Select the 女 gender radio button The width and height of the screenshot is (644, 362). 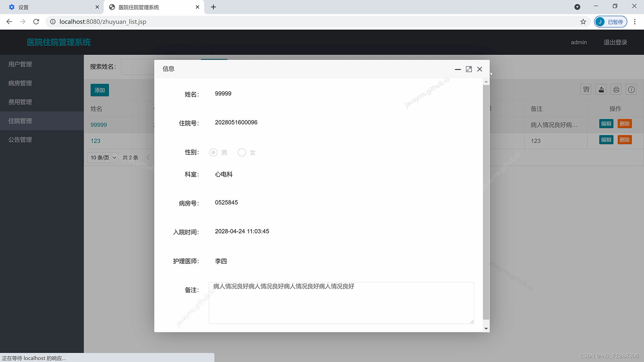242,153
